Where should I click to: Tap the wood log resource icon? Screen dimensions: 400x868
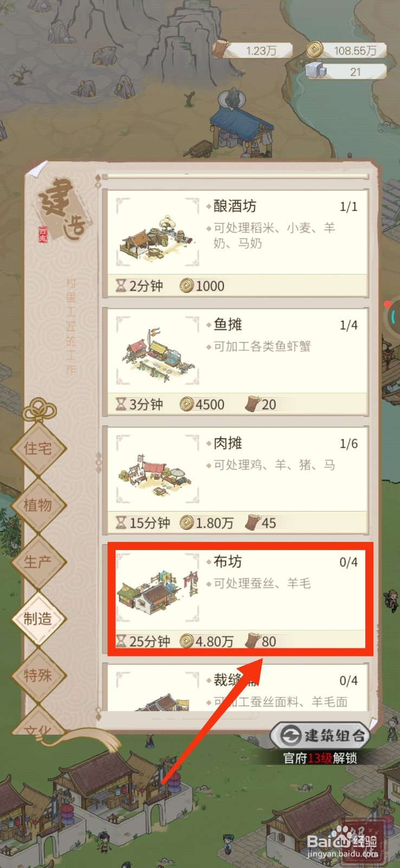tap(221, 49)
